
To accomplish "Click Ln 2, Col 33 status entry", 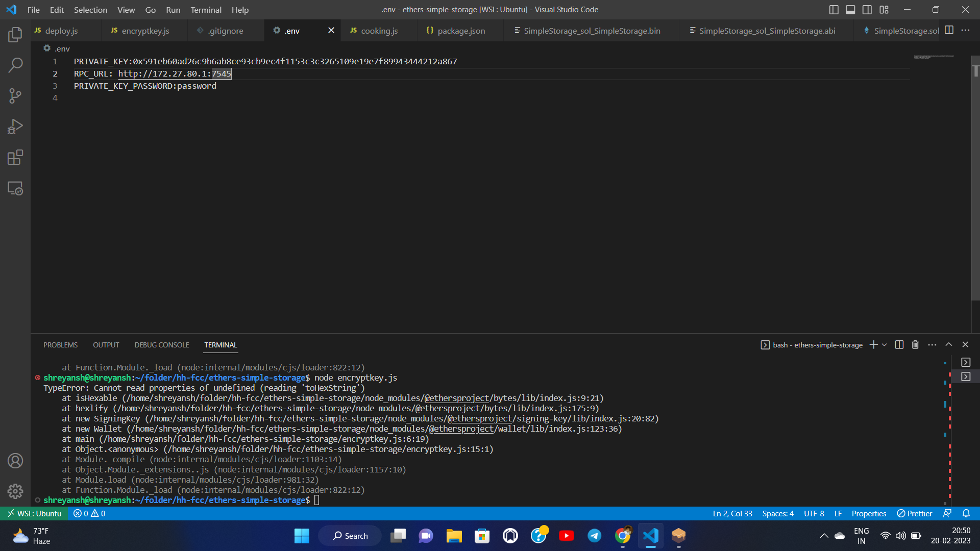I will coord(732,513).
